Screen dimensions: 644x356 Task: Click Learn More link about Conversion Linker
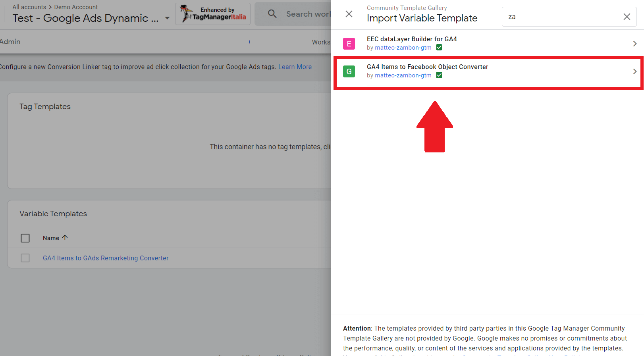pos(295,67)
